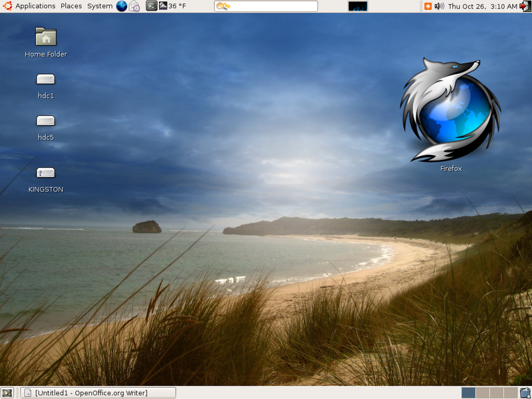532x399 pixels.
Task: Select the Home Folder desktop icon
Action: click(46, 42)
